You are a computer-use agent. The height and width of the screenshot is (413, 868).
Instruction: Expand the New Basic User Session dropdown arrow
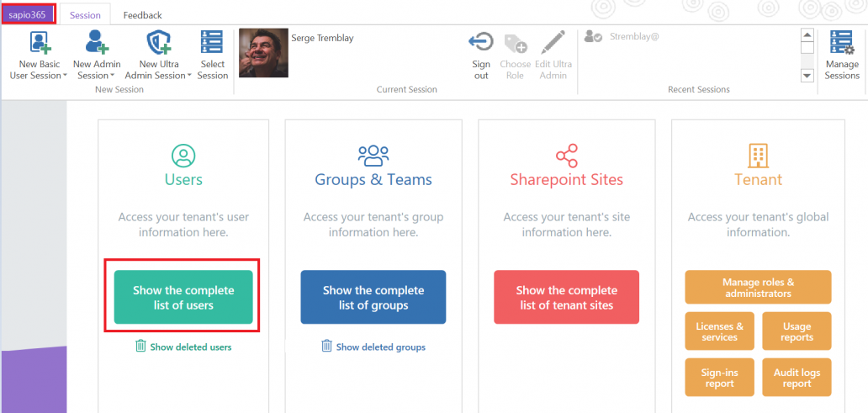coord(64,76)
